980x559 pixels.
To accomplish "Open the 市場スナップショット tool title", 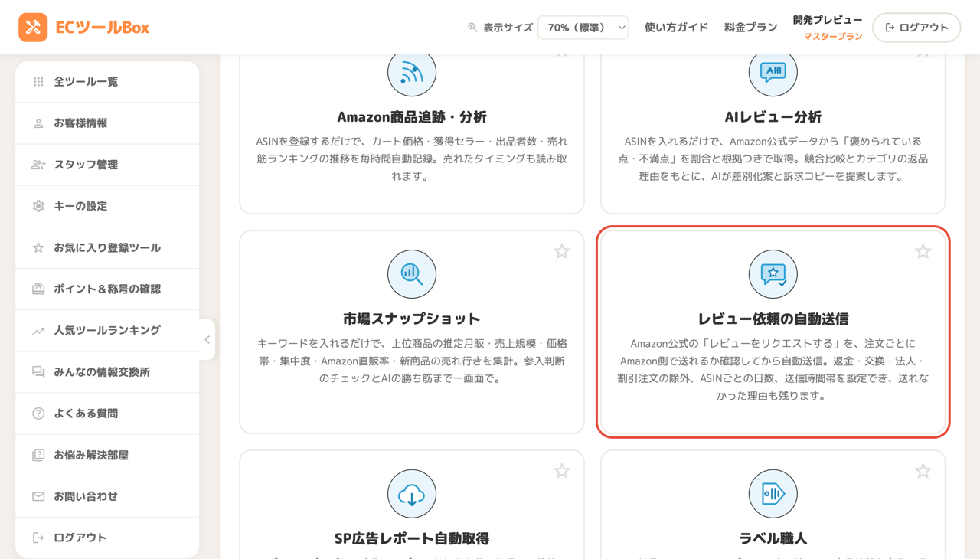I will tap(412, 319).
